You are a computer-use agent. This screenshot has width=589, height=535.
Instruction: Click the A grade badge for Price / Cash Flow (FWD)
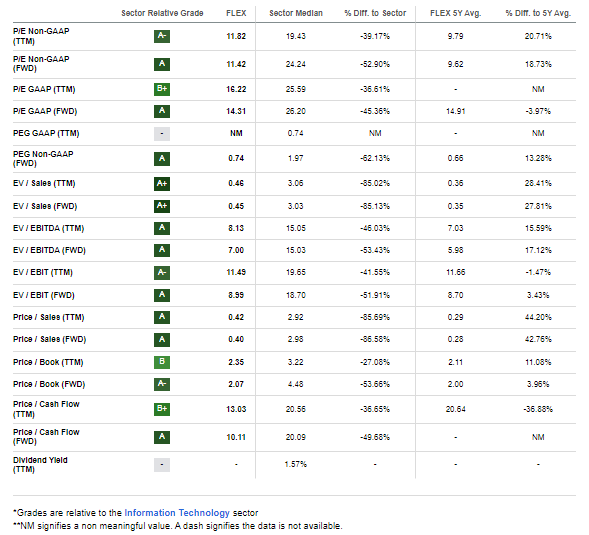[x=162, y=437]
